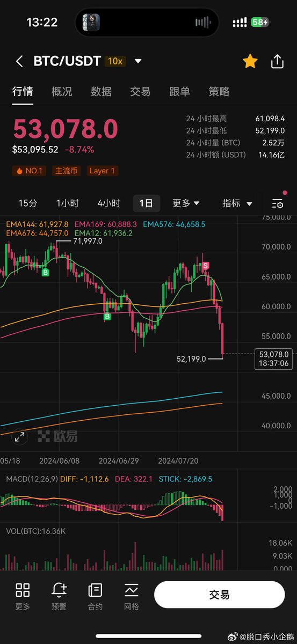Tap the 主流币 tag
This screenshot has height=644, width=297.
(x=67, y=171)
